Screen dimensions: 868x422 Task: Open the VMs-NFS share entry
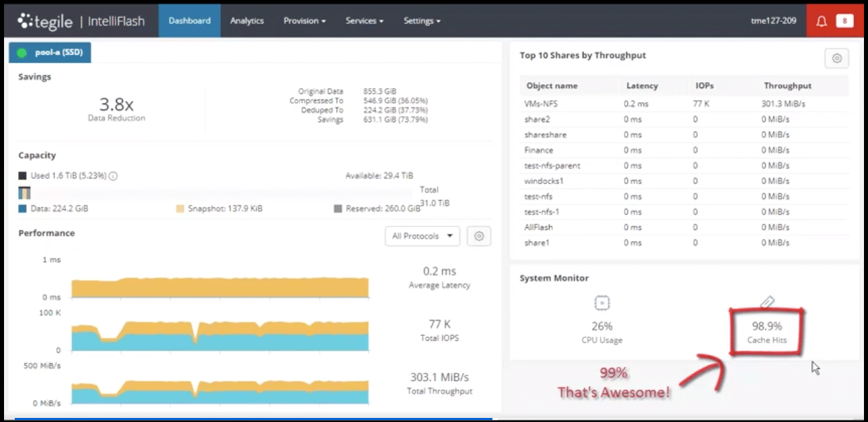click(541, 104)
